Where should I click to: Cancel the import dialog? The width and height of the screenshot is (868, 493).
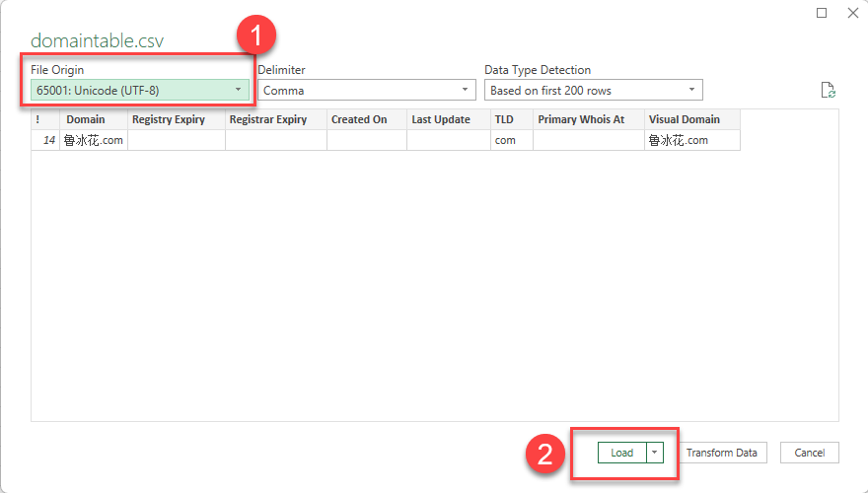810,453
